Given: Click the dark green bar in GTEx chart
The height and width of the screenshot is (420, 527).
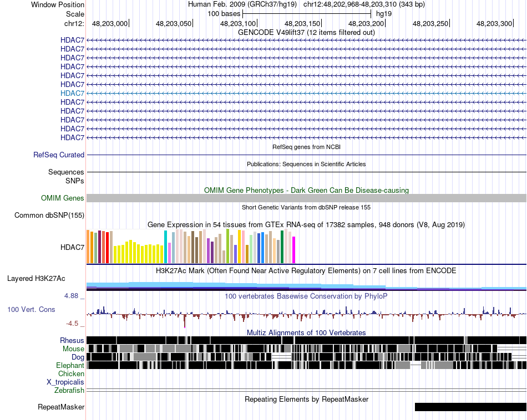Looking at the screenshot, I should click(282, 247).
